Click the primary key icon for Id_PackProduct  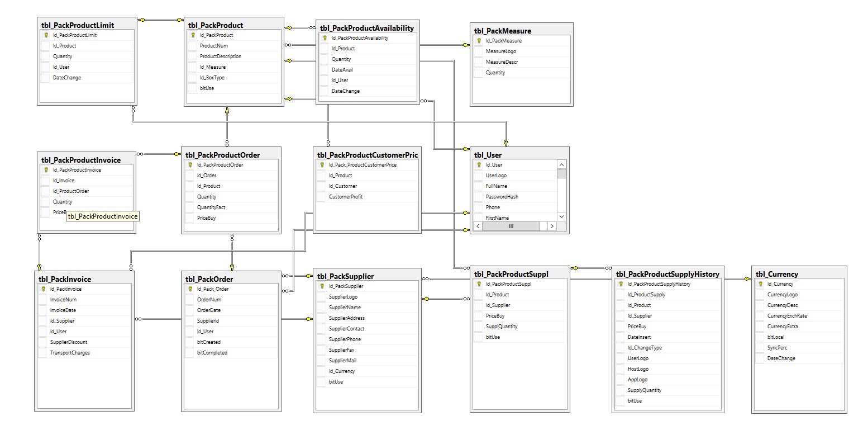tap(192, 35)
